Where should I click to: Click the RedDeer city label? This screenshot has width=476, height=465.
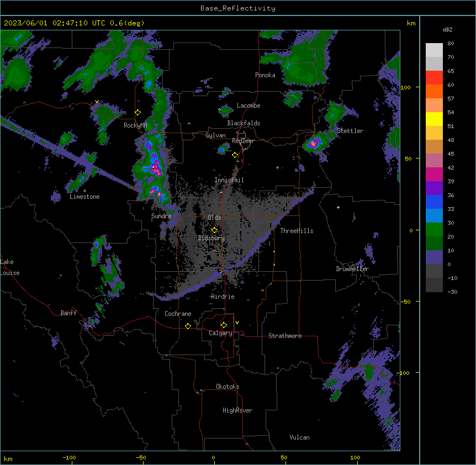point(243,141)
